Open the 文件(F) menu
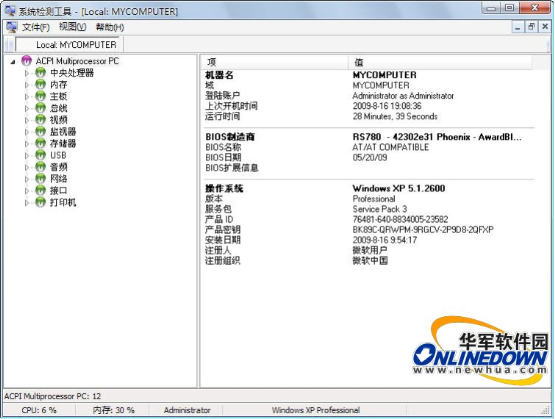Screen dimensions: 555x419 coord(35,27)
